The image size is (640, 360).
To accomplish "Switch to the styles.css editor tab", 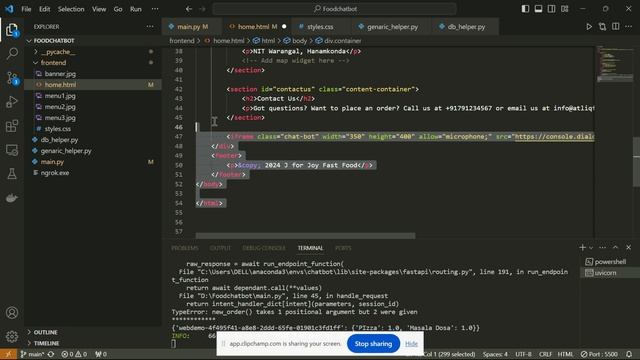I will (x=320, y=27).
